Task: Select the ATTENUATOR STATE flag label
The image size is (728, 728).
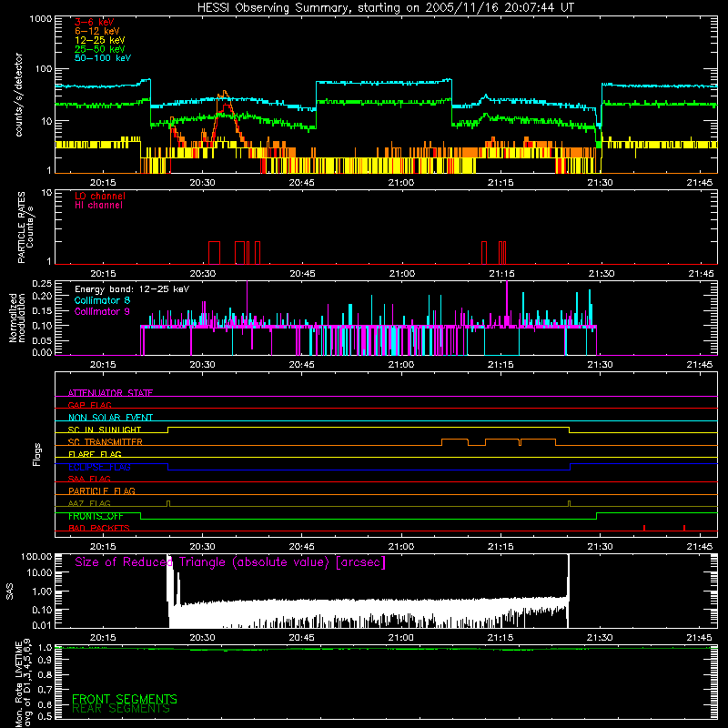Action: [110, 393]
